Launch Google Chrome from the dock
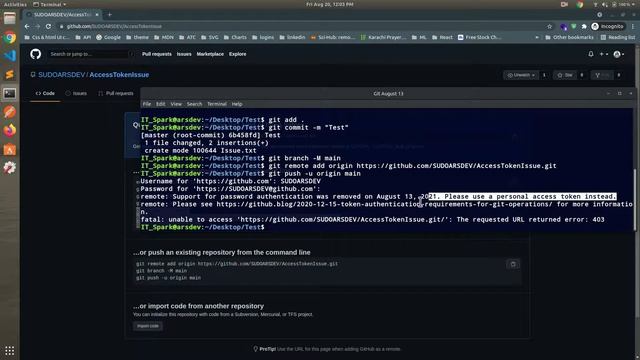This screenshot has width=640, height=360. [x=9, y=38]
